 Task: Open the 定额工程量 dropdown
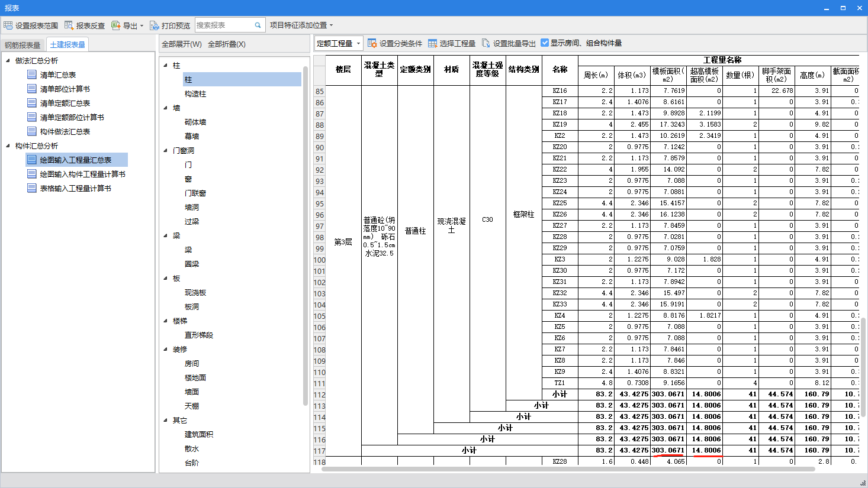(339, 43)
